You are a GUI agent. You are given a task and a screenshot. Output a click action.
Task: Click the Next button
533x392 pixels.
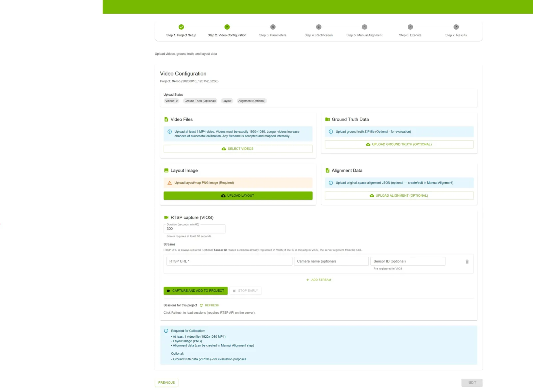(472, 383)
